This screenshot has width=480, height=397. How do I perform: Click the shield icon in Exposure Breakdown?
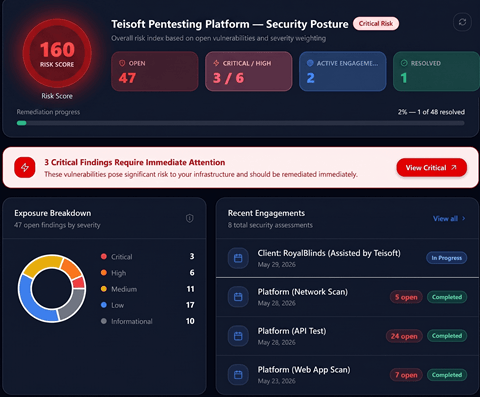click(x=189, y=218)
